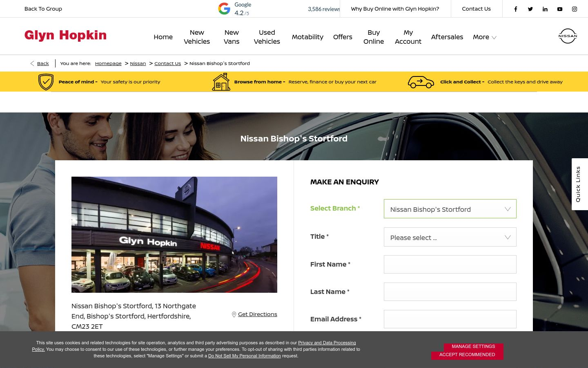This screenshot has width=588, height=368.
Task: Open the LinkedIn social icon
Action: tap(545, 9)
